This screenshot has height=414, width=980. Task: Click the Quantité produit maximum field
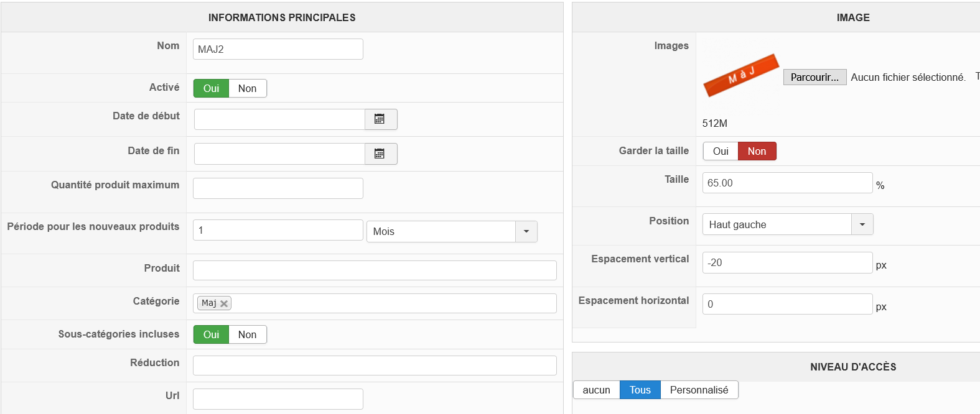278,188
